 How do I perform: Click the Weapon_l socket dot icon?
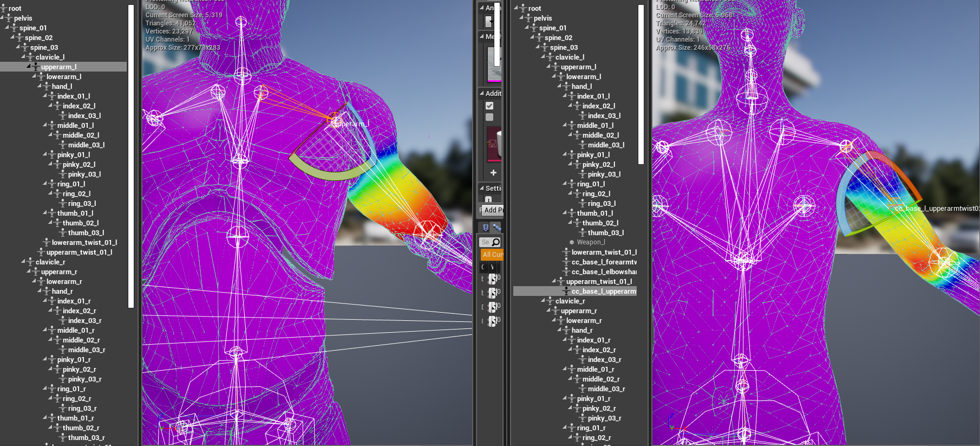[x=572, y=242]
